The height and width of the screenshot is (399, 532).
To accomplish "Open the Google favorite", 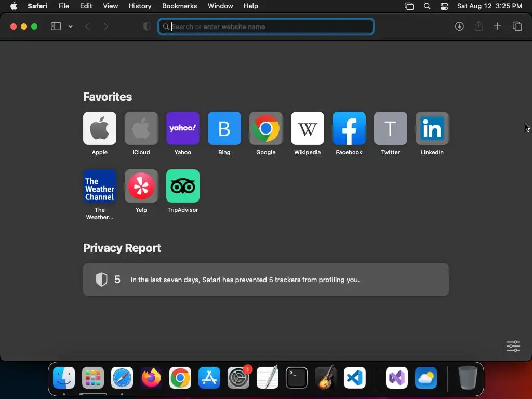I will click(266, 128).
